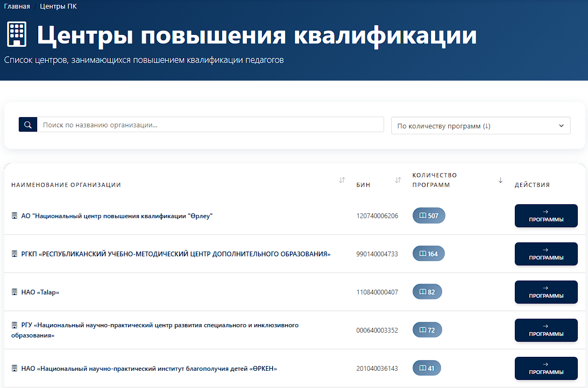
Task: Open Программы button for НАО «Talap»
Action: [546, 292]
